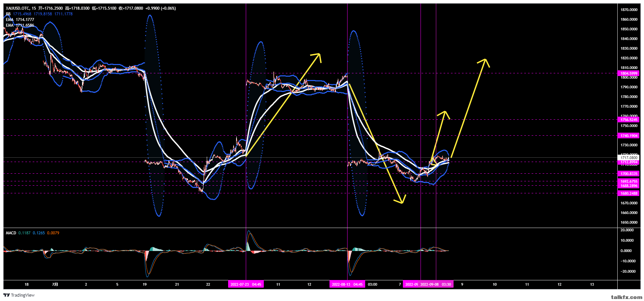Viewport: 644px width, 301px height.
Task: Select the 1688.2896 magenta price label
Action: (x=629, y=186)
